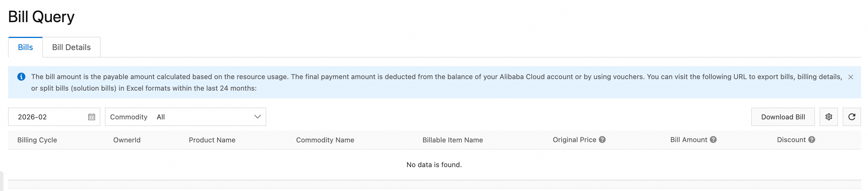Screen dimensions: 868x191
Task: Switch to the Bill Details tab
Action: click(71, 47)
